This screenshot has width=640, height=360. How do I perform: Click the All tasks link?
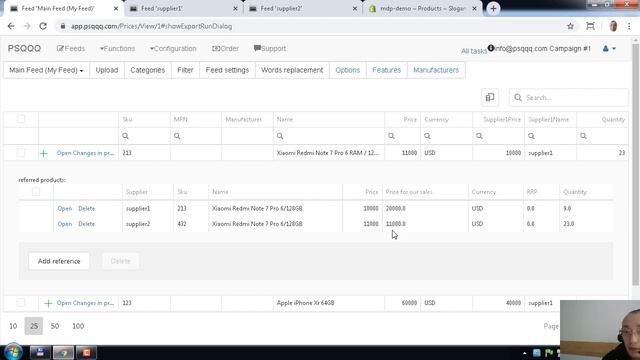click(473, 51)
